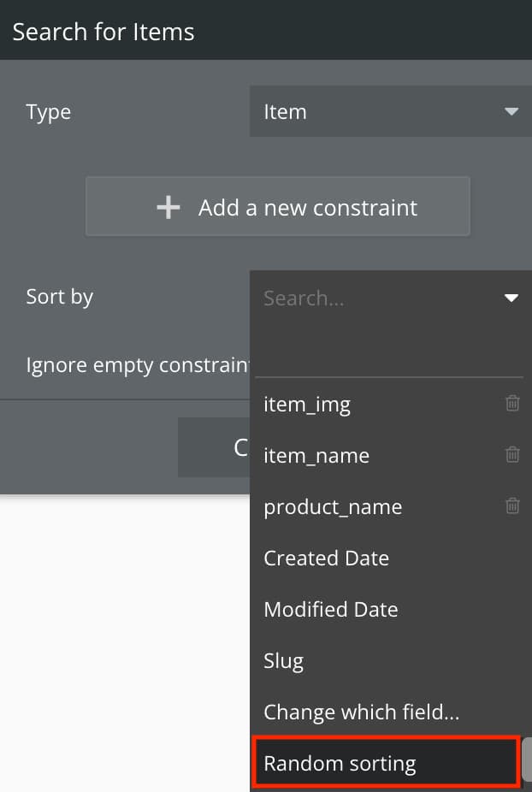Remove product_name via its trash icon
532x792 pixels.
(x=512, y=505)
